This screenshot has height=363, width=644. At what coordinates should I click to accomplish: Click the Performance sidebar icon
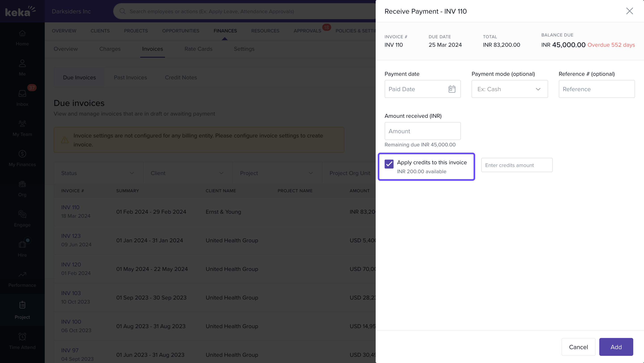pyautogui.click(x=22, y=274)
